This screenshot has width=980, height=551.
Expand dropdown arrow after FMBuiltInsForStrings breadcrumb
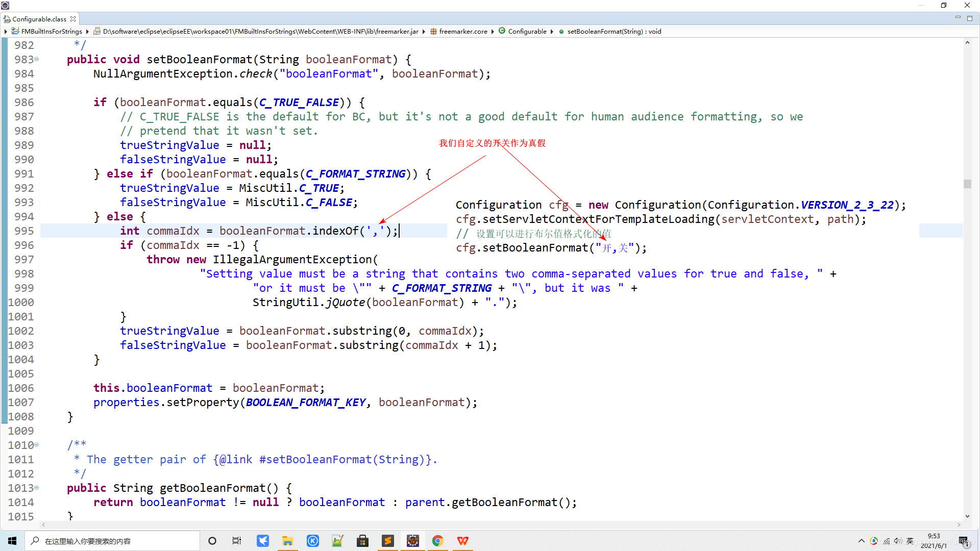click(x=87, y=31)
